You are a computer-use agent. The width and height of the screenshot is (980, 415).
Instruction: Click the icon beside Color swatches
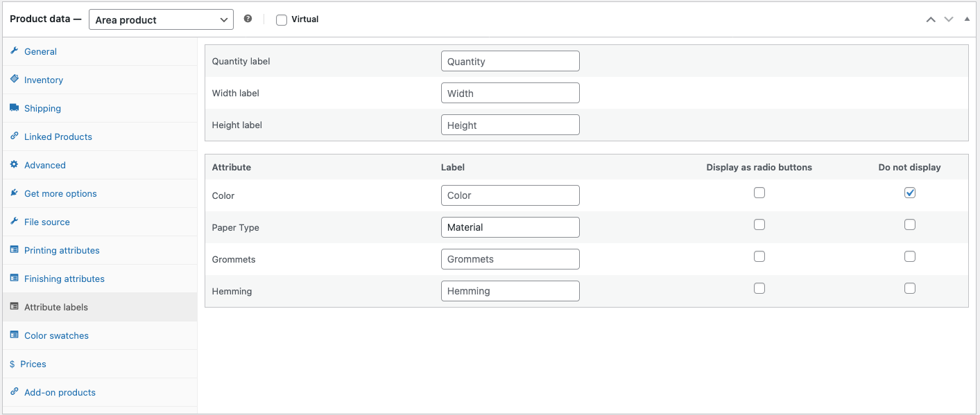point(14,335)
